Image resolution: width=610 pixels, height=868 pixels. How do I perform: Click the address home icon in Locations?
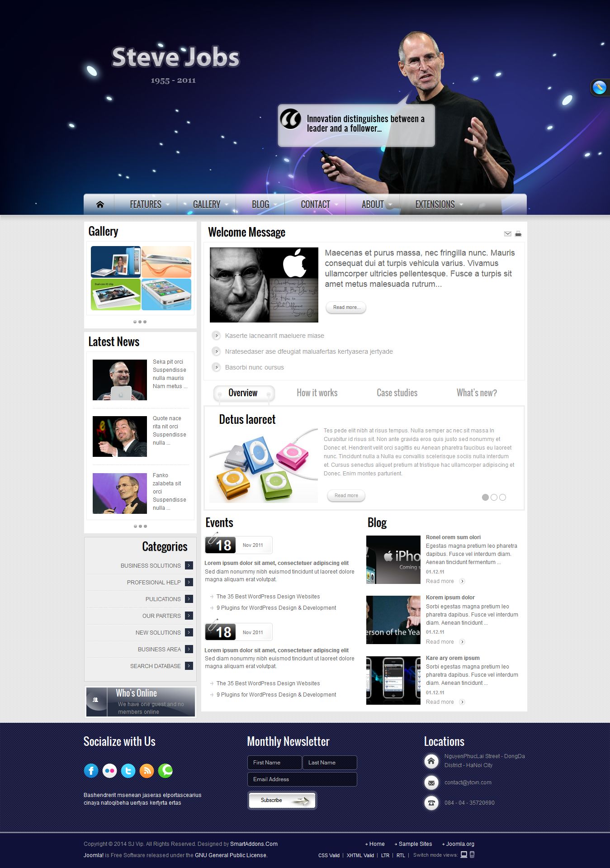tap(431, 761)
